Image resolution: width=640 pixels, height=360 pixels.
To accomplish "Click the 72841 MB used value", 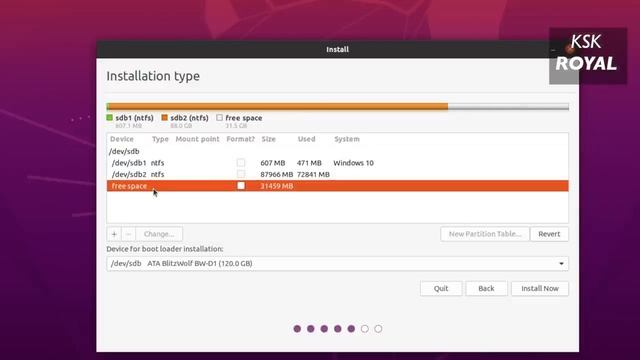I will [x=313, y=174].
